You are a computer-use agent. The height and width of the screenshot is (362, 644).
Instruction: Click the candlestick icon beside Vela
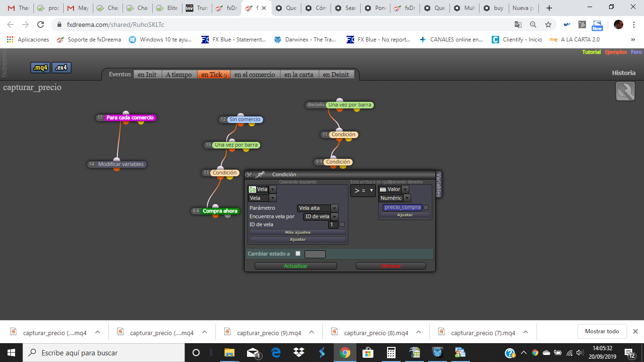pyautogui.click(x=252, y=189)
